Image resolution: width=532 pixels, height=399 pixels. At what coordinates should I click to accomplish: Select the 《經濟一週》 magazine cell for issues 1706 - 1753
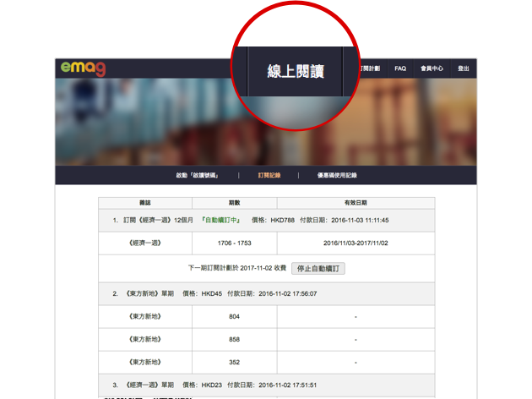point(145,243)
